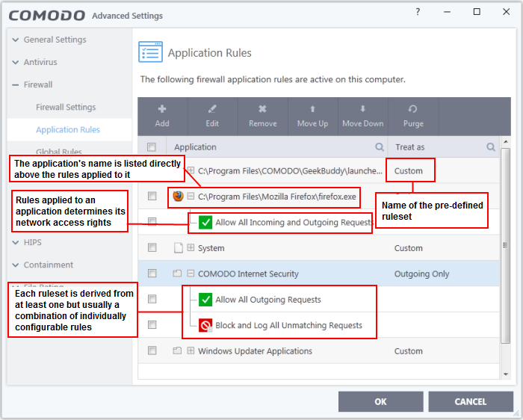Select 'Allow All Incoming and Outgoing Requests' rule text
Viewport: 523px width, 420px height.
click(294, 223)
